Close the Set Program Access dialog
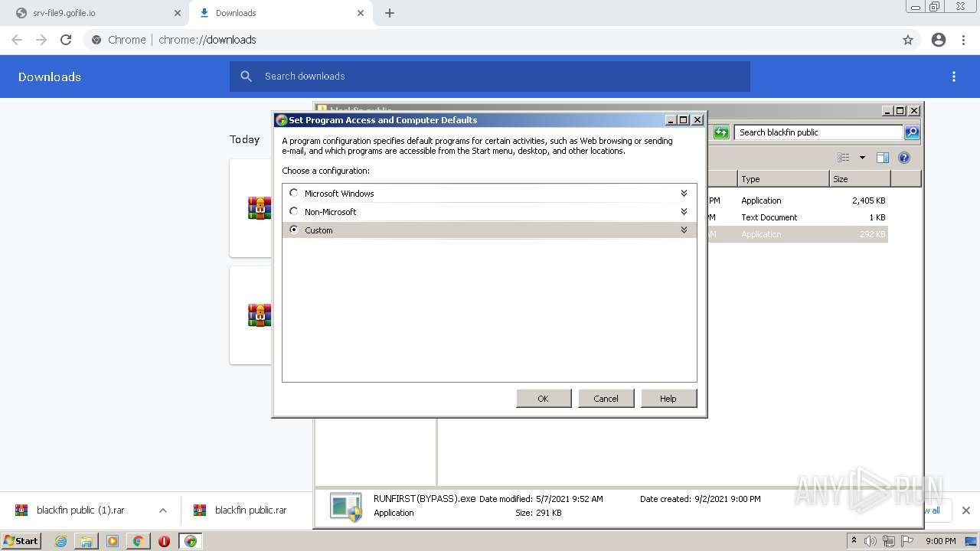980x551 pixels. tap(697, 120)
